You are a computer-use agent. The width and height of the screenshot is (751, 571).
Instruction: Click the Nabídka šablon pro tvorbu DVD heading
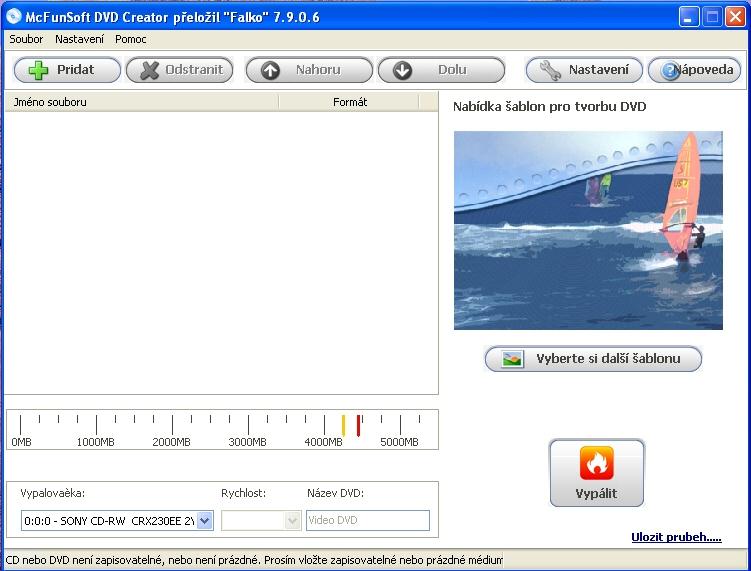(x=549, y=106)
